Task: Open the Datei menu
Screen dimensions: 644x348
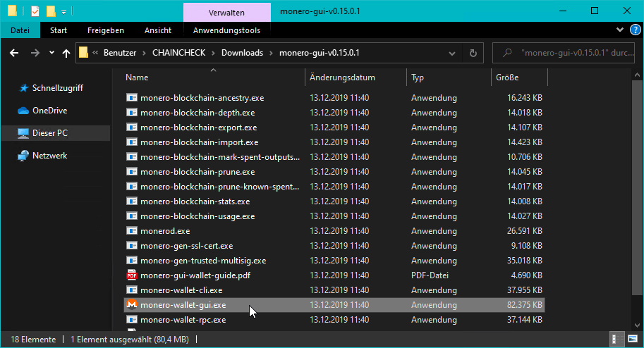Action: [20, 30]
